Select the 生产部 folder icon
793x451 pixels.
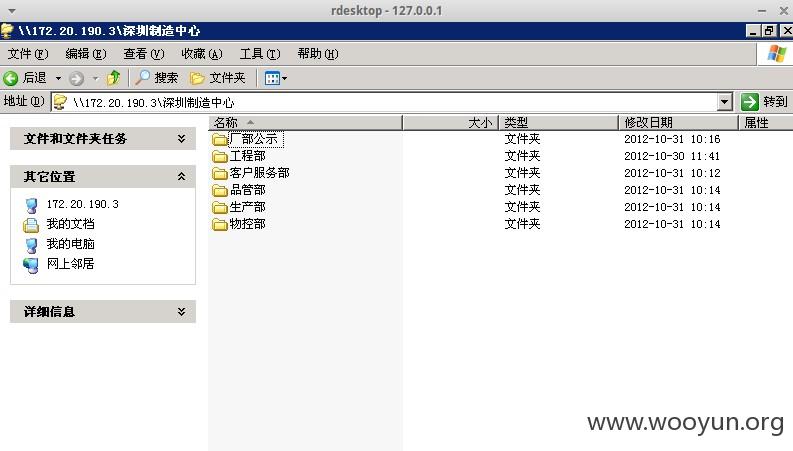[219, 207]
